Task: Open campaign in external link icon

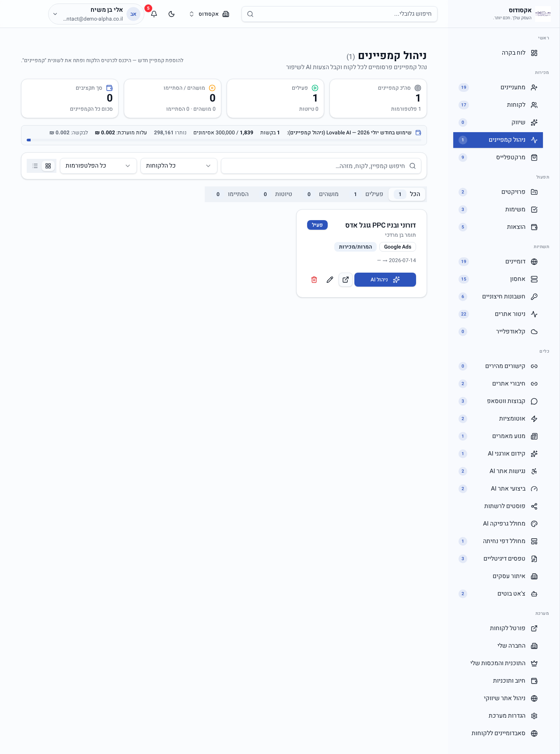Action: tap(346, 280)
